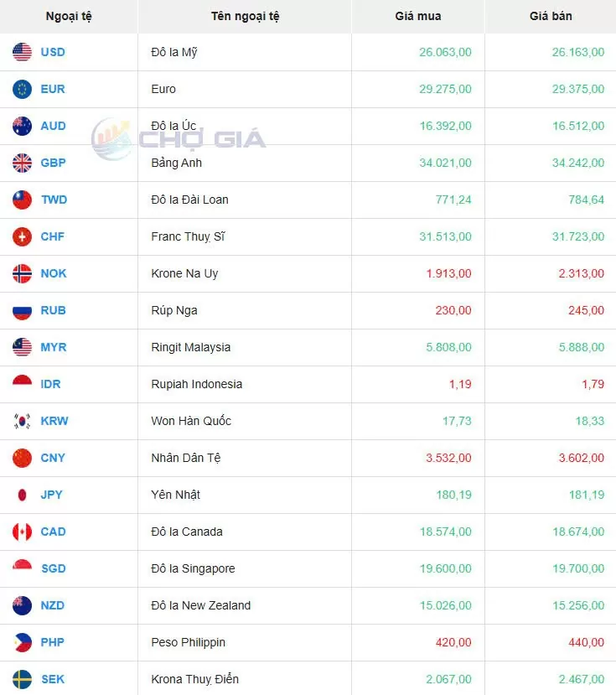Click the South Korean flag icon
The width and height of the screenshot is (616, 695).
[22, 421]
